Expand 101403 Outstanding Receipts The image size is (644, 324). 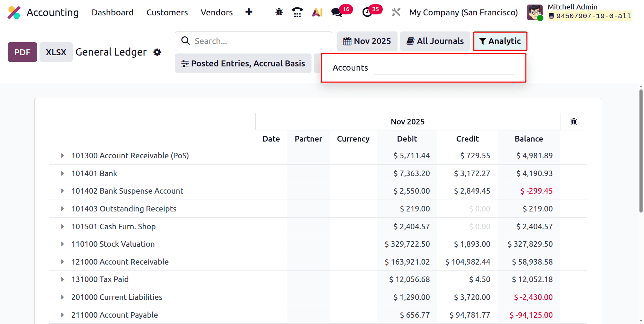62,209
